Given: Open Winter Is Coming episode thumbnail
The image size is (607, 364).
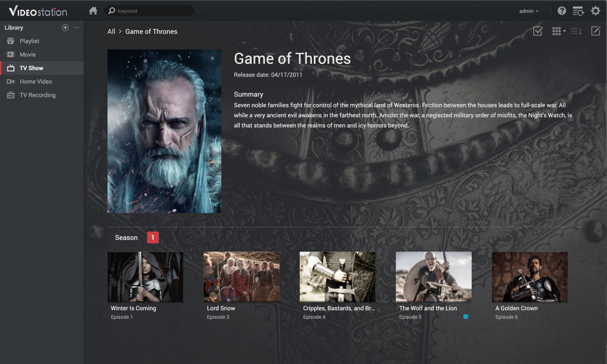Looking at the screenshot, I should coord(145,277).
